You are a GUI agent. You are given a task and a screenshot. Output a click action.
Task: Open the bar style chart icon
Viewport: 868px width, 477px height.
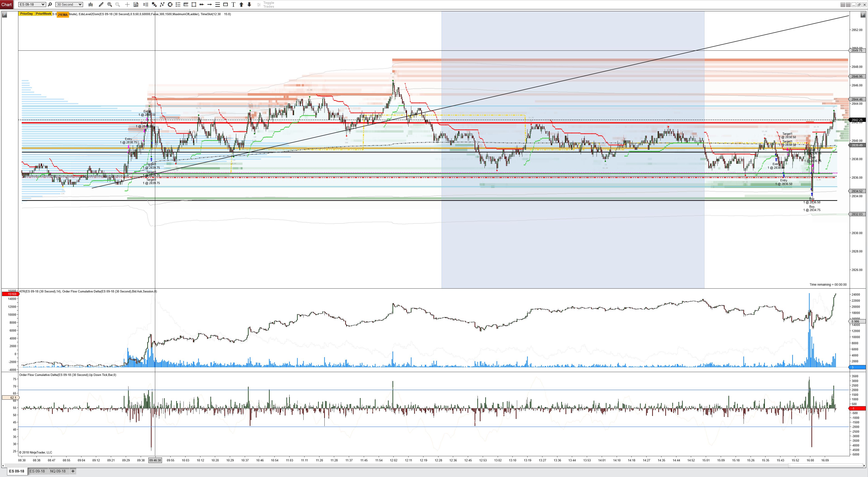(x=90, y=4)
